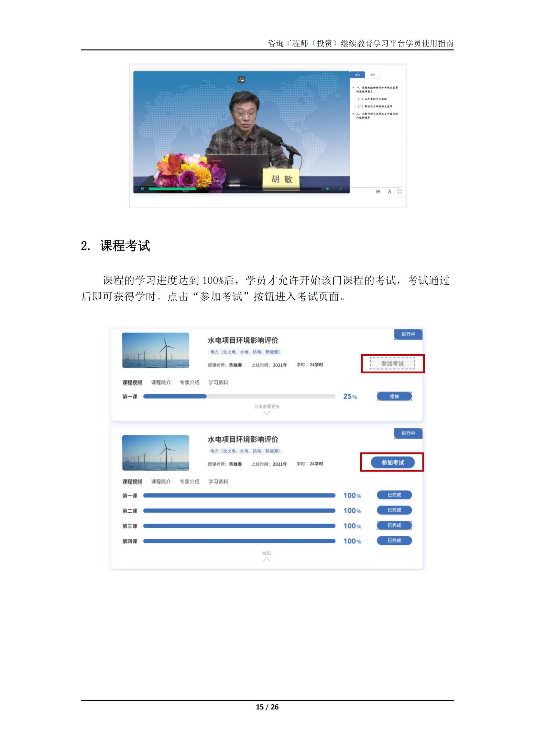Click the 电力 category tag in first course

pyautogui.click(x=245, y=352)
